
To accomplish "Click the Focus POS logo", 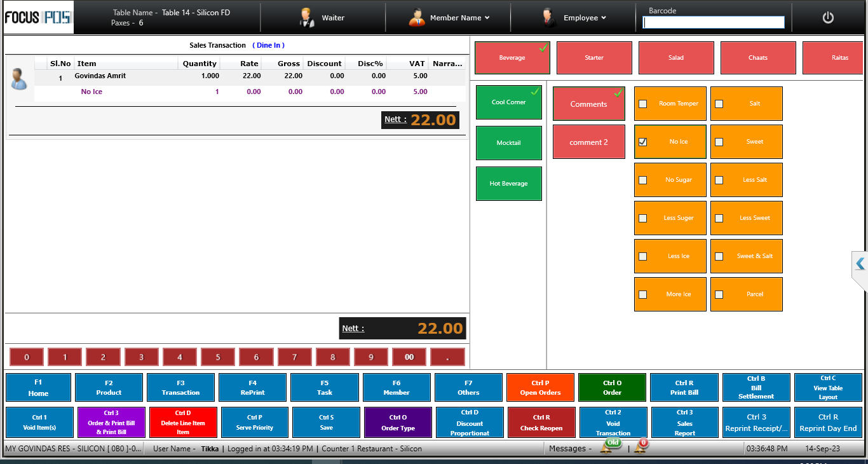I will pos(37,17).
